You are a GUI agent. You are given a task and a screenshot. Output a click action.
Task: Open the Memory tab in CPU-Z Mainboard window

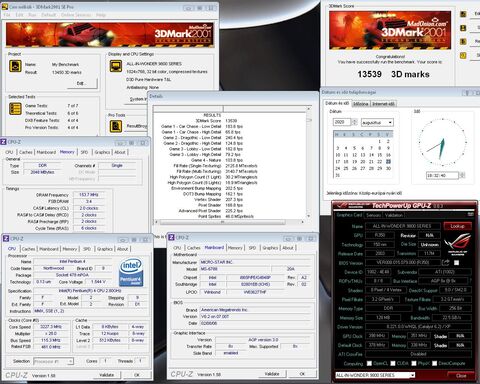pyautogui.click(x=235, y=248)
